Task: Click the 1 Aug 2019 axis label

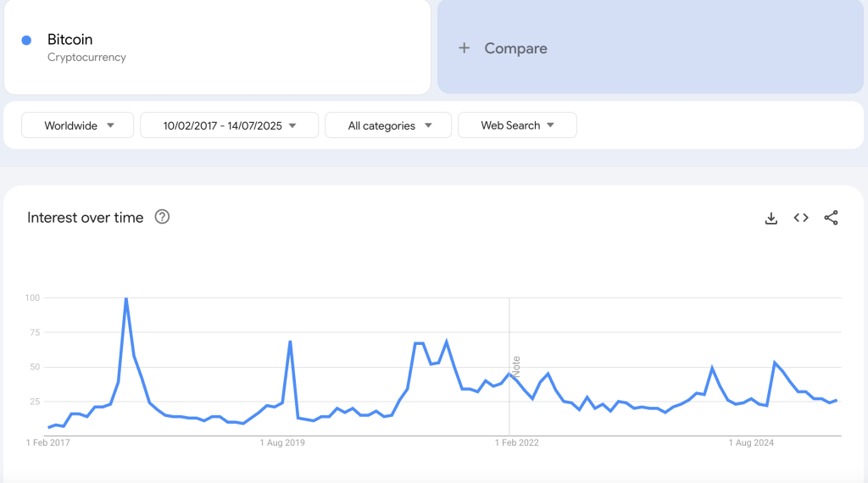Action: pos(282,442)
